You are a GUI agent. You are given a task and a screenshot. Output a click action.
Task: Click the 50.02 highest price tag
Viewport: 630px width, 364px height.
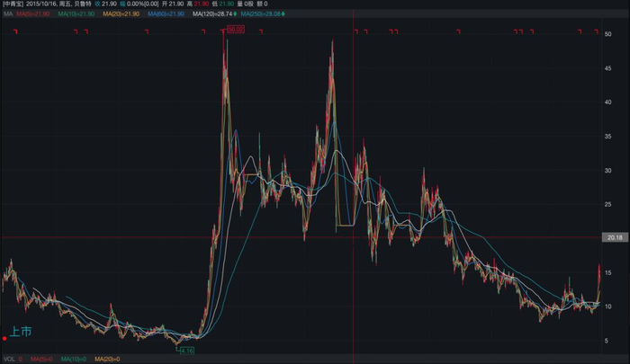[x=236, y=30]
